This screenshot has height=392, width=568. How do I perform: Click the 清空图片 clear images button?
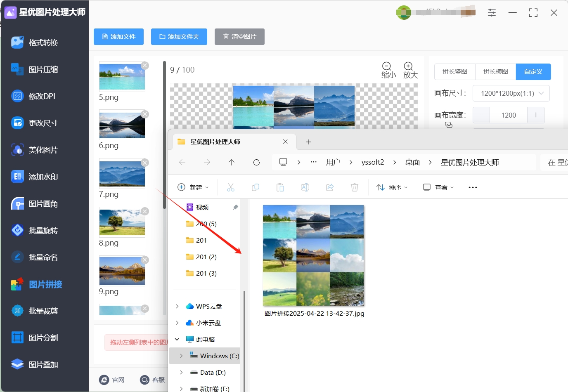[239, 37]
